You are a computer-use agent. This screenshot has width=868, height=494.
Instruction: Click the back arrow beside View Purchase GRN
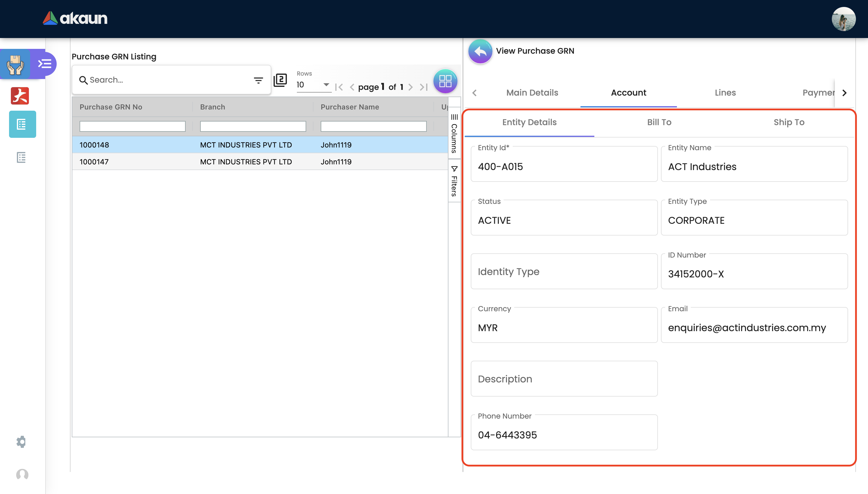pyautogui.click(x=480, y=51)
